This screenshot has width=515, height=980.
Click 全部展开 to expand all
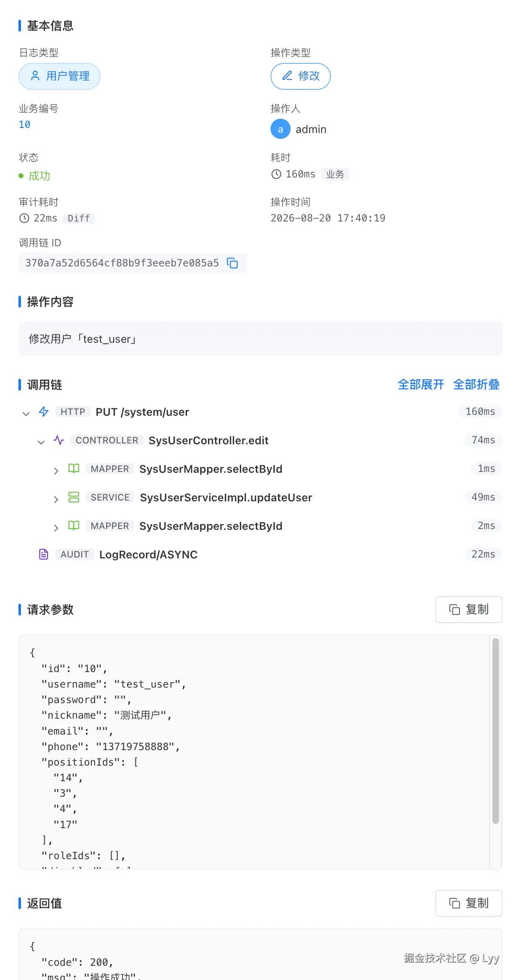[x=421, y=384]
